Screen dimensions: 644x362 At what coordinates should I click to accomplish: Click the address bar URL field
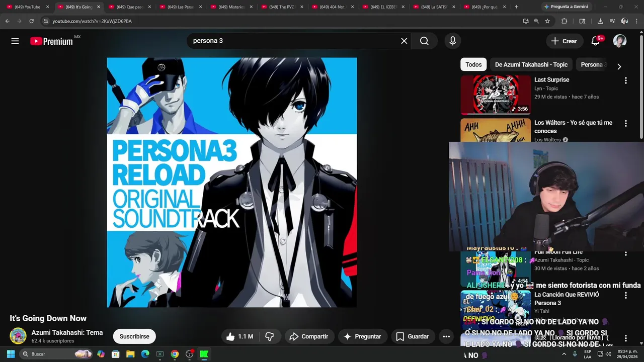click(282, 21)
